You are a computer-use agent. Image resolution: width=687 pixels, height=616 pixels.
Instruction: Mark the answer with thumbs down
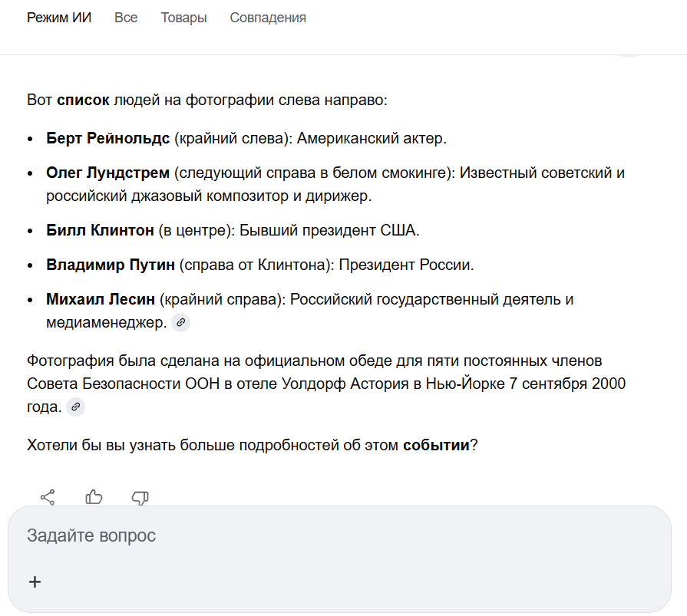[x=140, y=497]
